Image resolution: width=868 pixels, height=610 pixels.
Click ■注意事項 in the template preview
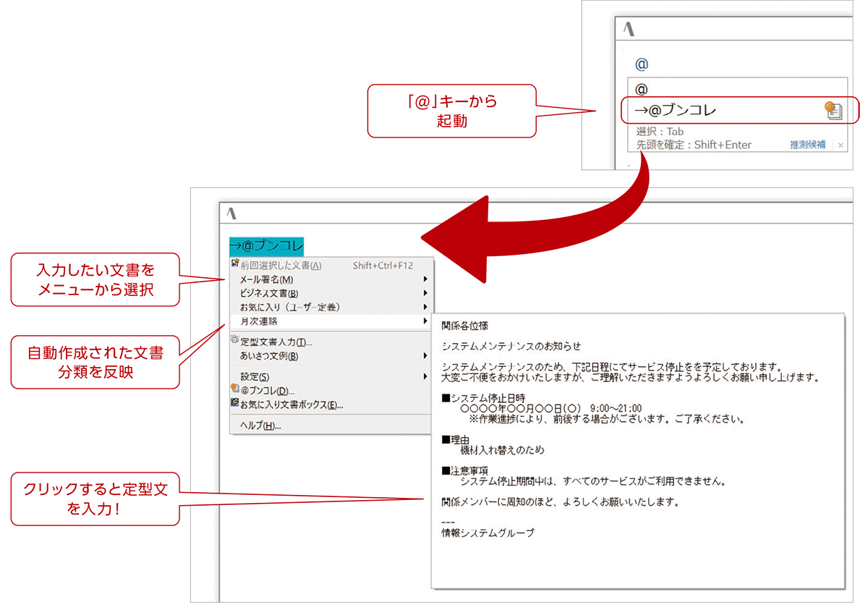click(x=464, y=470)
